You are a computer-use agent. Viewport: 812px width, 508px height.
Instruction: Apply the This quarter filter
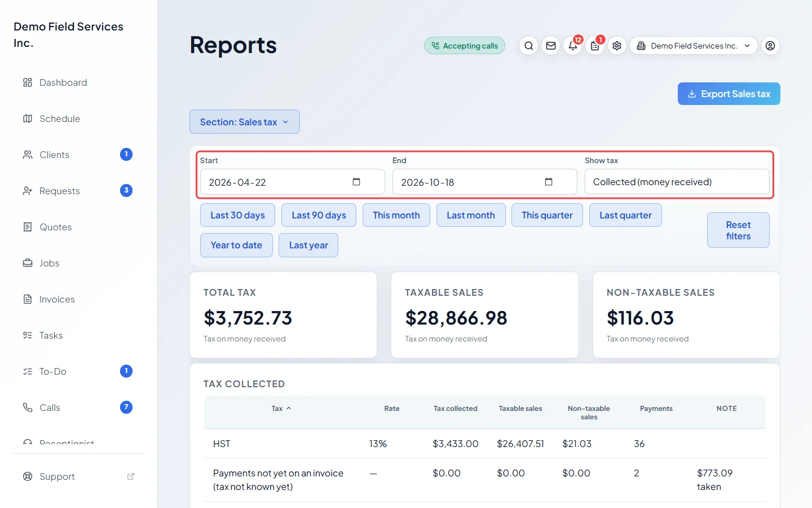(547, 215)
